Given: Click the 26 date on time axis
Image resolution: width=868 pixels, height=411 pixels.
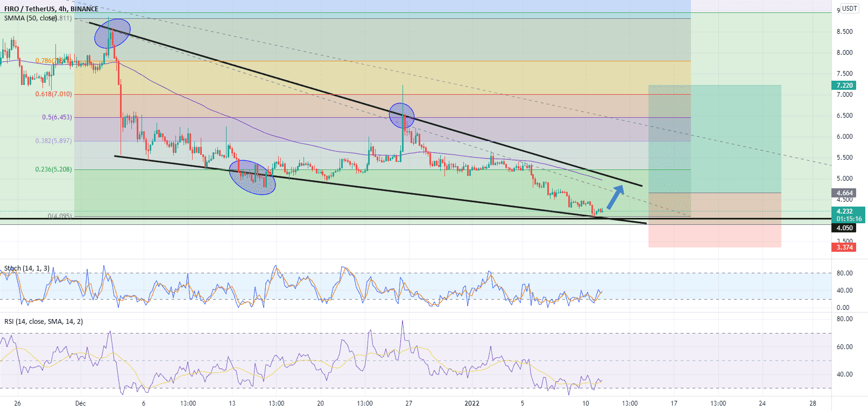Looking at the screenshot, I should [x=17, y=403].
